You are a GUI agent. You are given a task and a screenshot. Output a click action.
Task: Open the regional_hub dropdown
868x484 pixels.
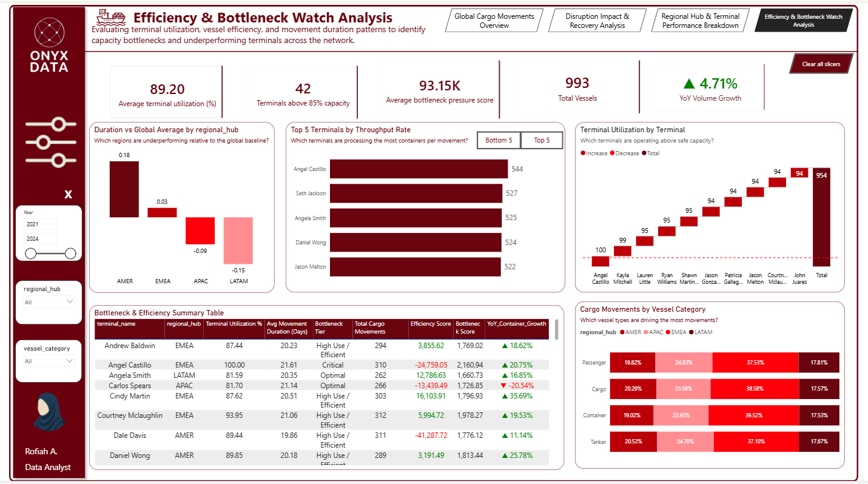click(x=50, y=301)
